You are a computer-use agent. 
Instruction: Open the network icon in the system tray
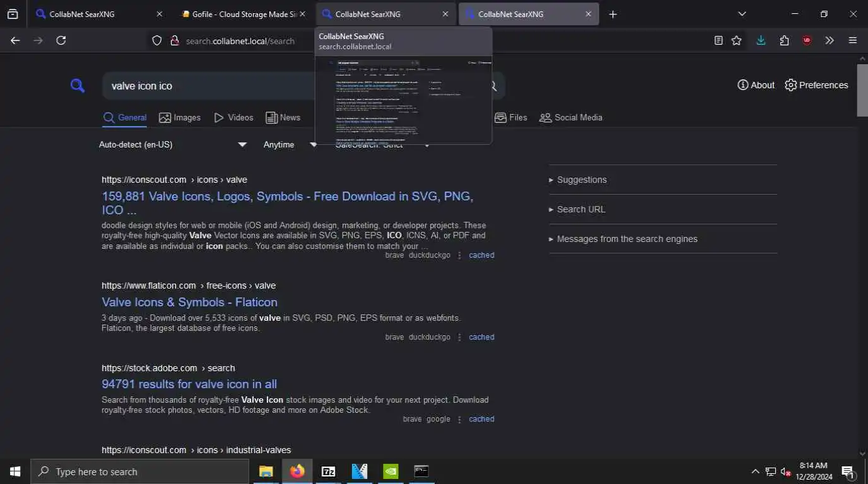click(770, 471)
